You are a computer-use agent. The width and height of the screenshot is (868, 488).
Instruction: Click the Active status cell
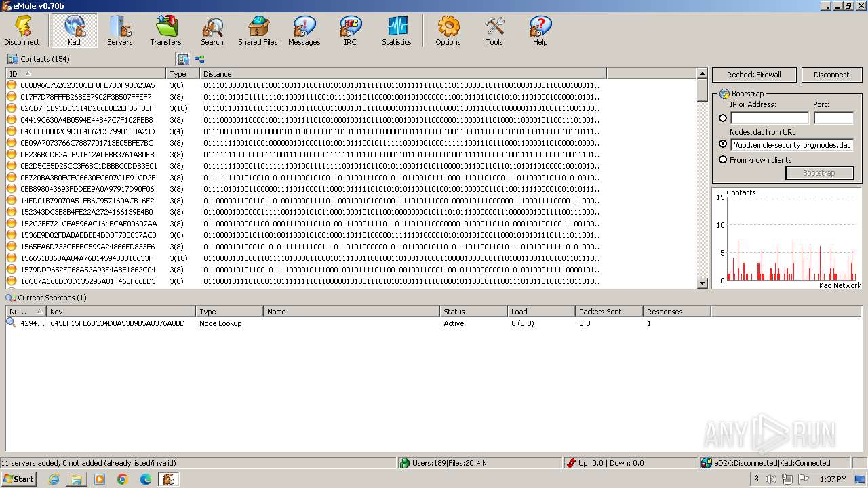point(454,323)
